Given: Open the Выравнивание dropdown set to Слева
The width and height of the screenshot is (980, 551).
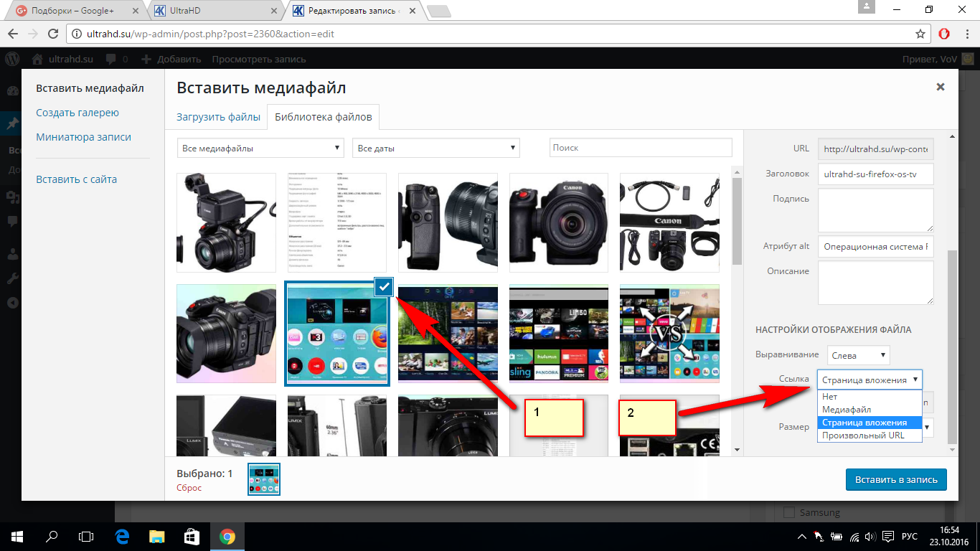Looking at the screenshot, I should coord(858,354).
